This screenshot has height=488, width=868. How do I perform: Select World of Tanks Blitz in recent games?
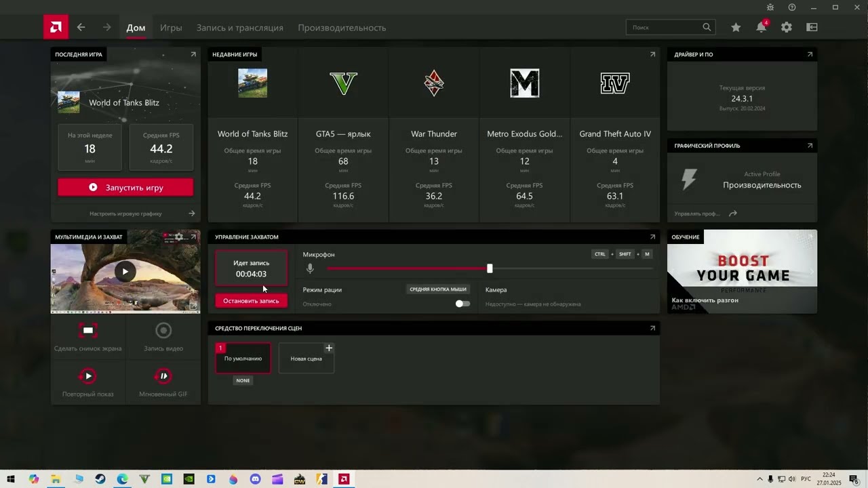click(252, 83)
